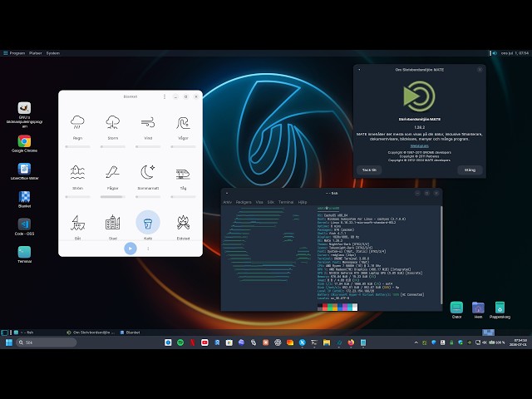Adjust the Tåg volume slider
This screenshot has height=399, width=532.
point(183,197)
